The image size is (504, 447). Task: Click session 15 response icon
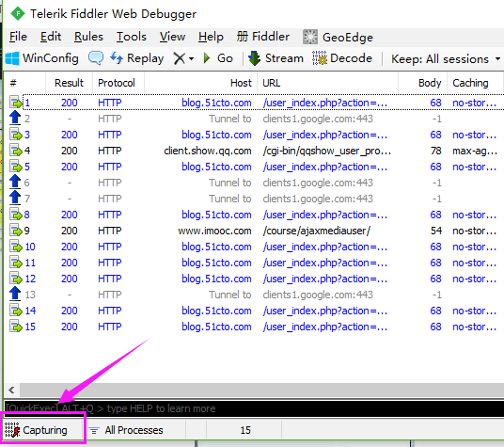(x=15, y=327)
